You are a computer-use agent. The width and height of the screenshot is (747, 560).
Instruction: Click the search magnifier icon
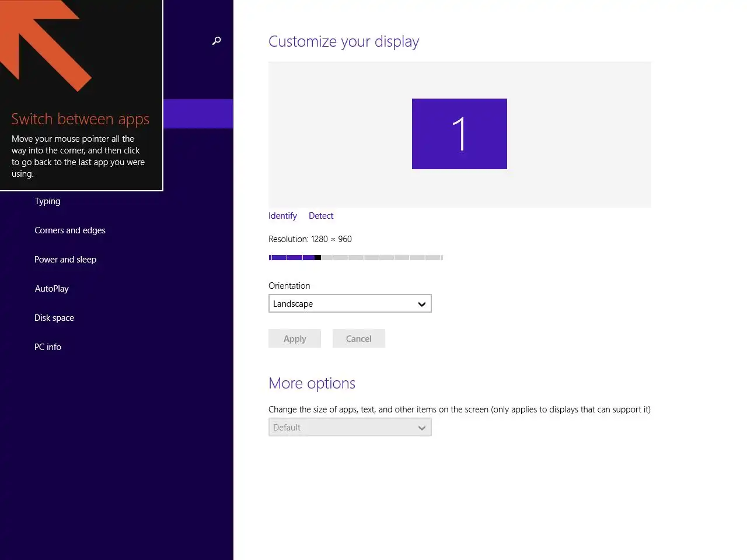coord(217,41)
